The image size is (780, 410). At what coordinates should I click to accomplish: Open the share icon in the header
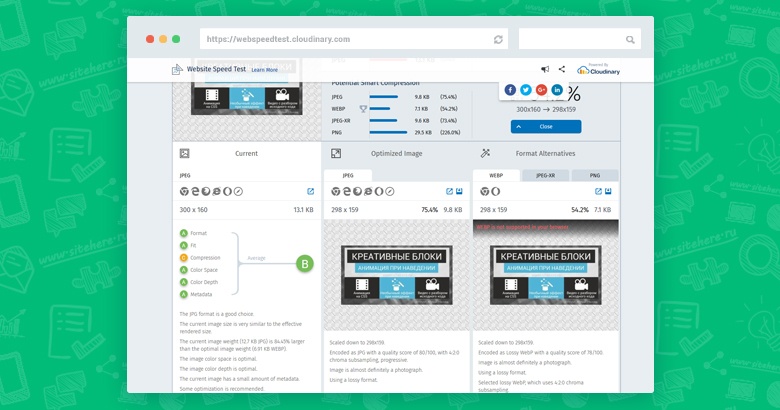[x=562, y=69]
